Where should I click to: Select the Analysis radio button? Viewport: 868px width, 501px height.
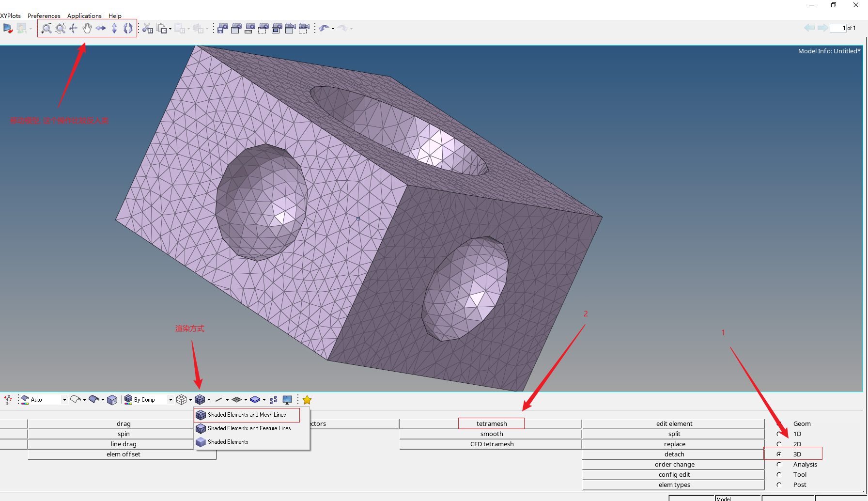point(779,464)
